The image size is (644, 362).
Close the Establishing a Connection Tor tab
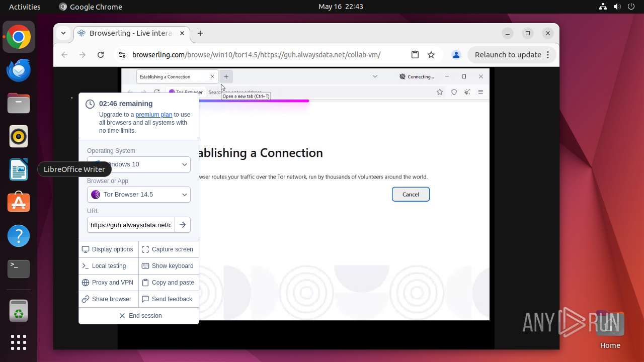212,76
